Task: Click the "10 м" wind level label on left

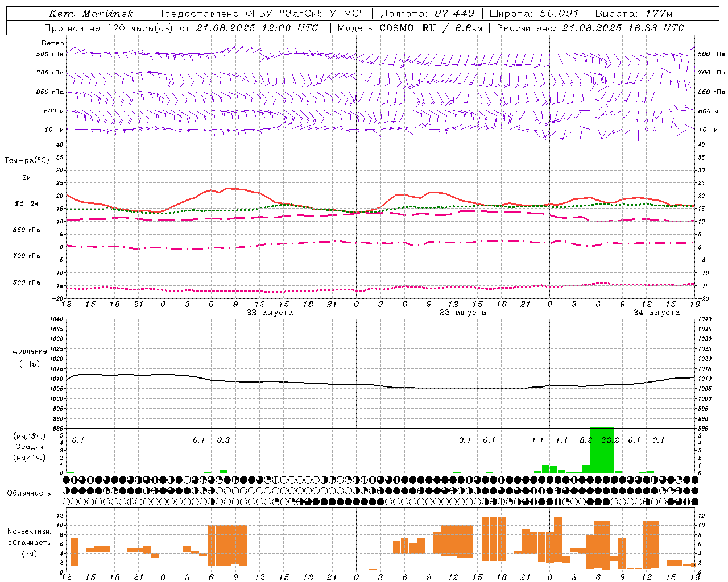Action: [54, 130]
